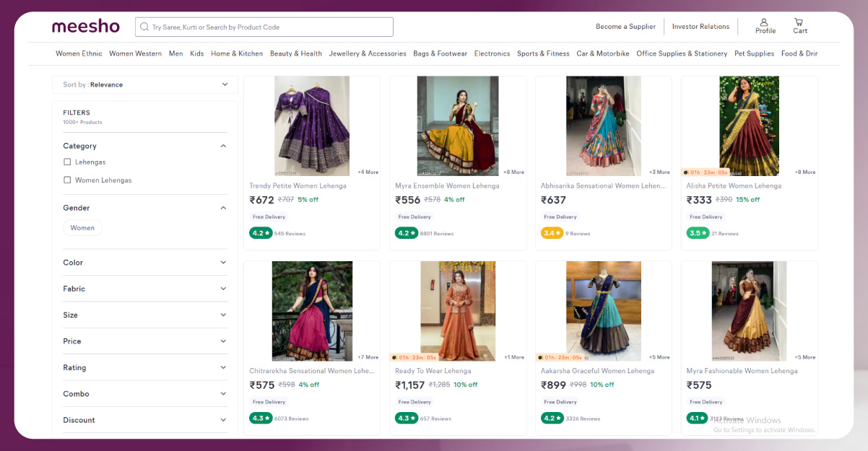Open Investor Relations link

coord(700,27)
